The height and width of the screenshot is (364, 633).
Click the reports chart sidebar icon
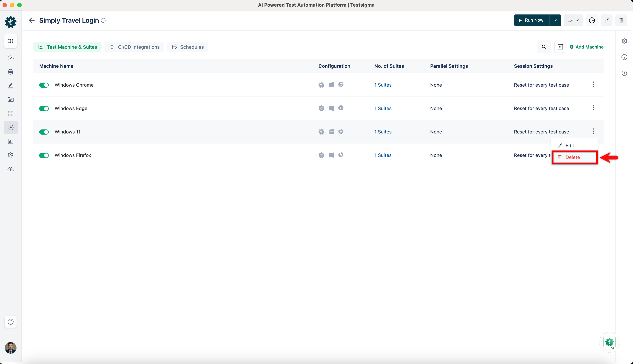point(10,142)
